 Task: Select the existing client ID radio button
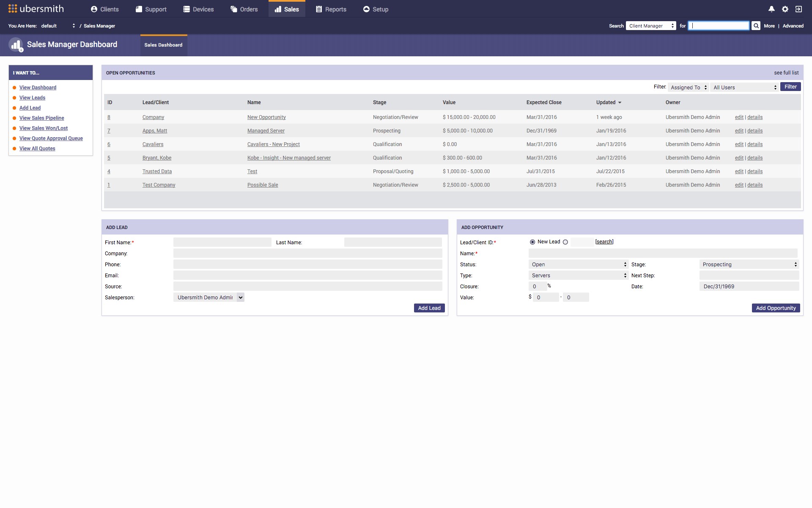pos(565,242)
